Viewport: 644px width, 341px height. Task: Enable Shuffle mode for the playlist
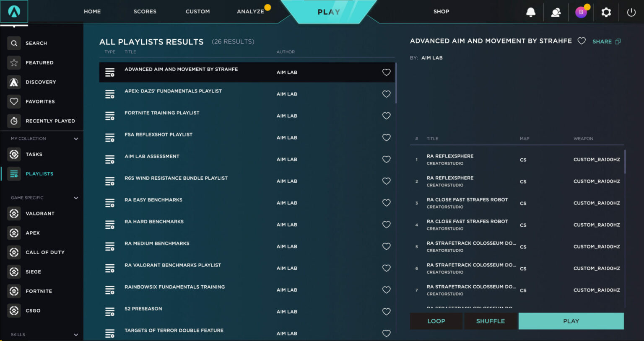[491, 321]
